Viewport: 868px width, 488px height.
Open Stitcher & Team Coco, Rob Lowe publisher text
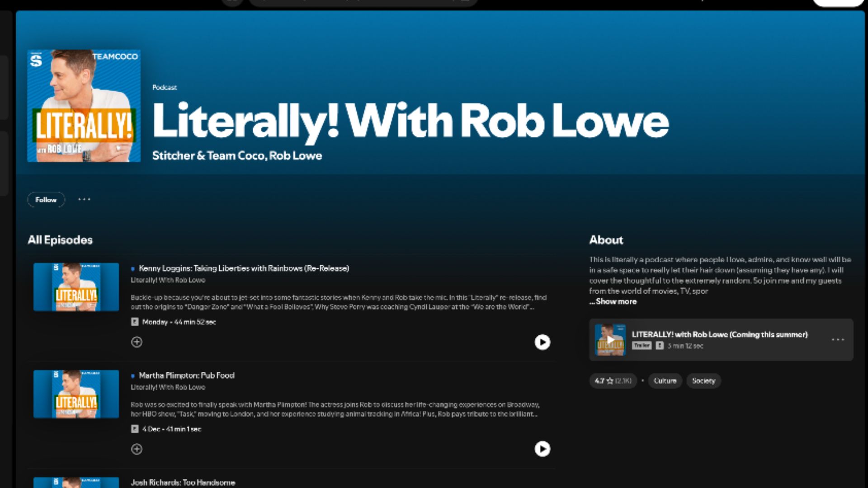coord(237,155)
